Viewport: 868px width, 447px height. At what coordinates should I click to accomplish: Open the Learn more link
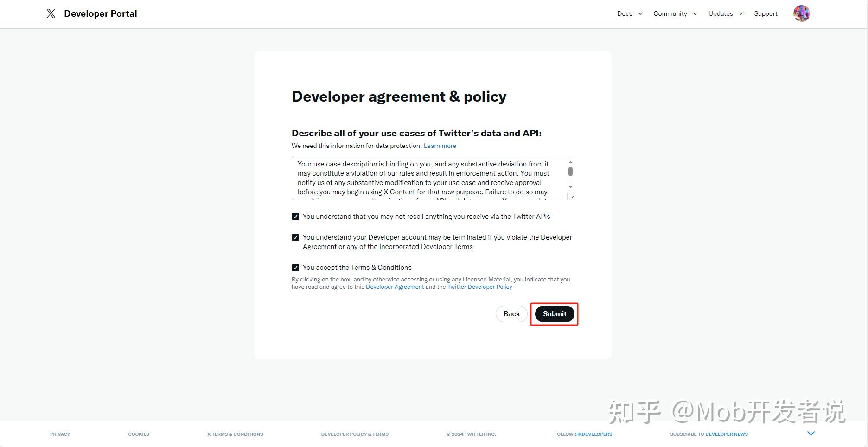439,146
